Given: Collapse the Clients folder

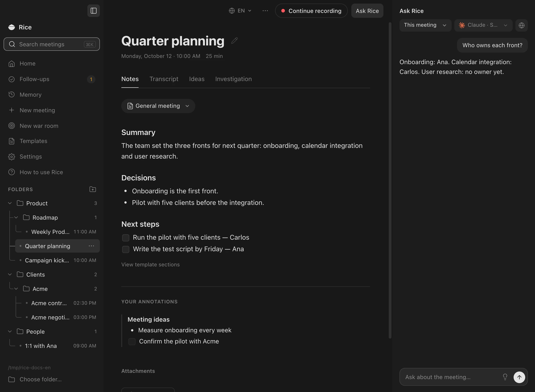Looking at the screenshot, I should (10, 274).
